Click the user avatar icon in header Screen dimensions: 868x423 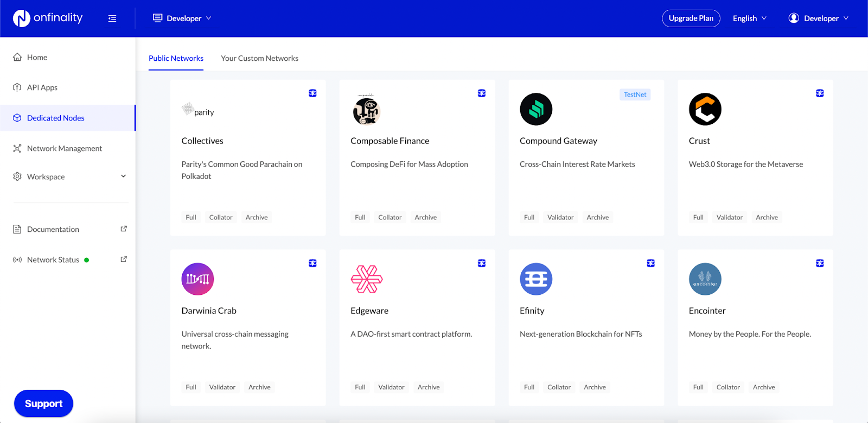click(x=794, y=18)
